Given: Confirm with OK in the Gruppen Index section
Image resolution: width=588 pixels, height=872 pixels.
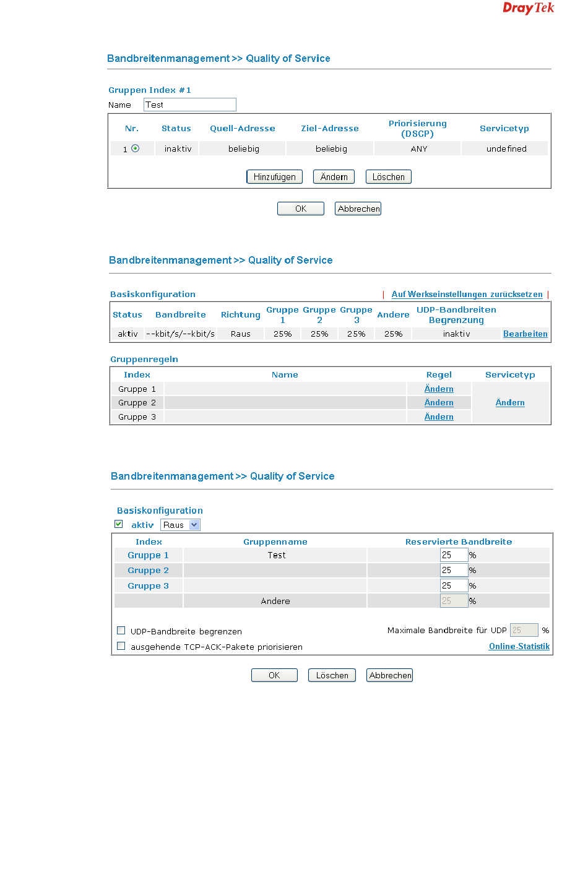Looking at the screenshot, I should coord(301,209).
